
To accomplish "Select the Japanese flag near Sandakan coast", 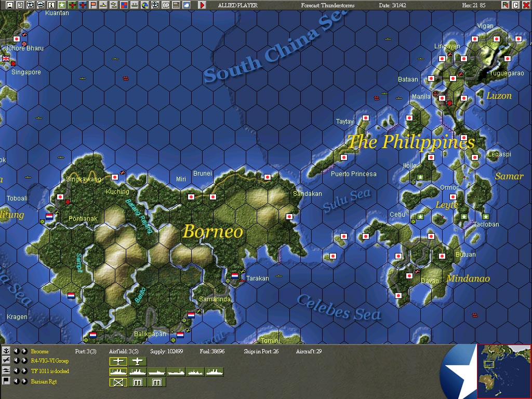I will pos(289,217).
